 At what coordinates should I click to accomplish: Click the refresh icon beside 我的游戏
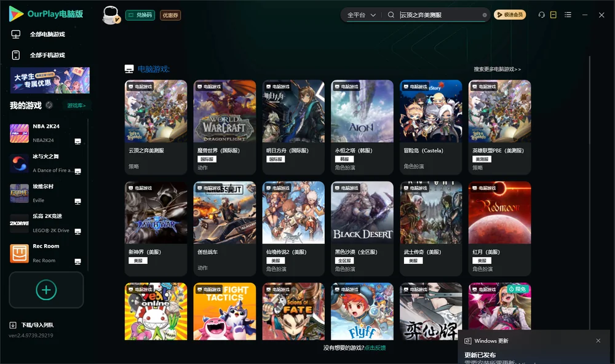(49, 105)
